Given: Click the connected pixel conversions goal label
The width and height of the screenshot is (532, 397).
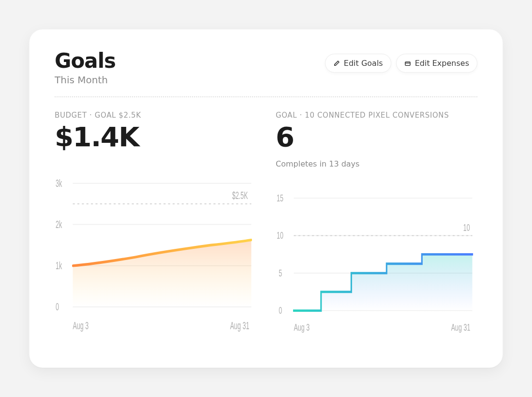Looking at the screenshot, I should (362, 115).
